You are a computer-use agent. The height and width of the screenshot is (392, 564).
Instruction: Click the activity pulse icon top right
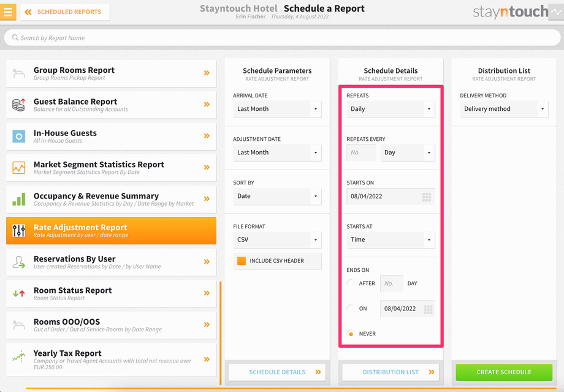(556, 12)
